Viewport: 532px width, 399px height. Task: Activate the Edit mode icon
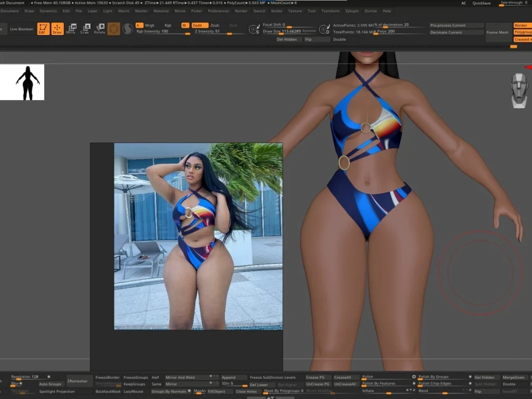[x=43, y=29]
